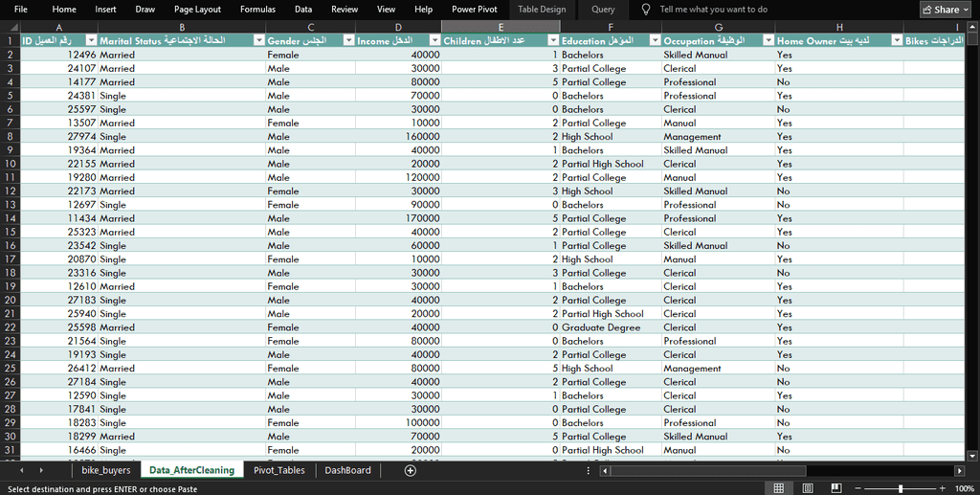Click the zoom out minus icon
980x495 pixels.
pos(857,488)
